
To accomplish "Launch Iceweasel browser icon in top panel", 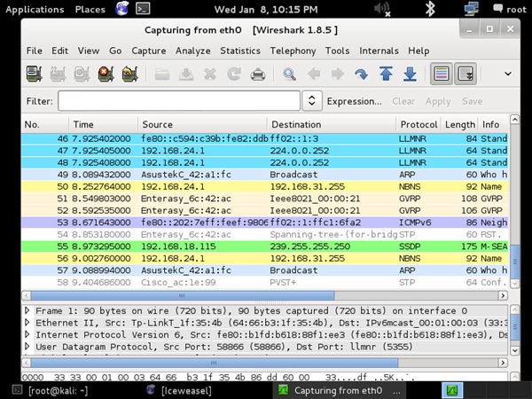I will pyautogui.click(x=121, y=9).
